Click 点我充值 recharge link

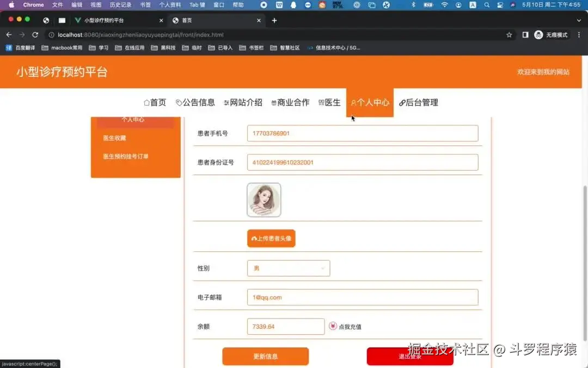click(350, 327)
